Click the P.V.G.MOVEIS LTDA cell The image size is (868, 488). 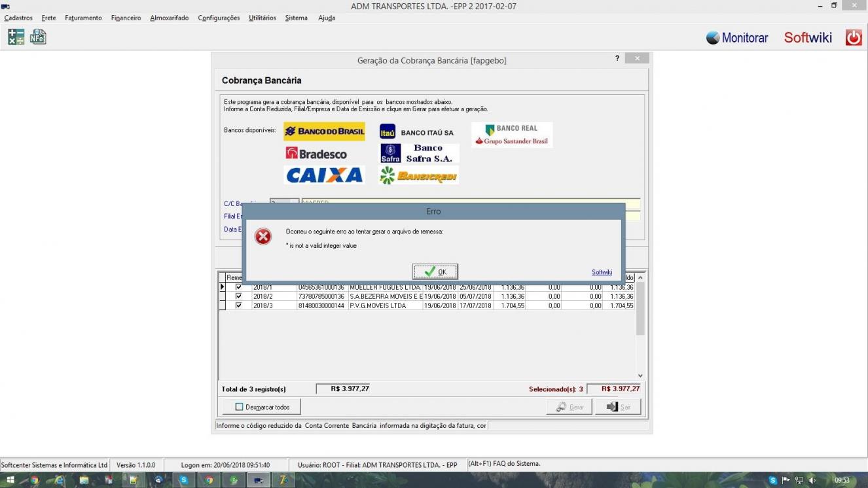(386, 305)
